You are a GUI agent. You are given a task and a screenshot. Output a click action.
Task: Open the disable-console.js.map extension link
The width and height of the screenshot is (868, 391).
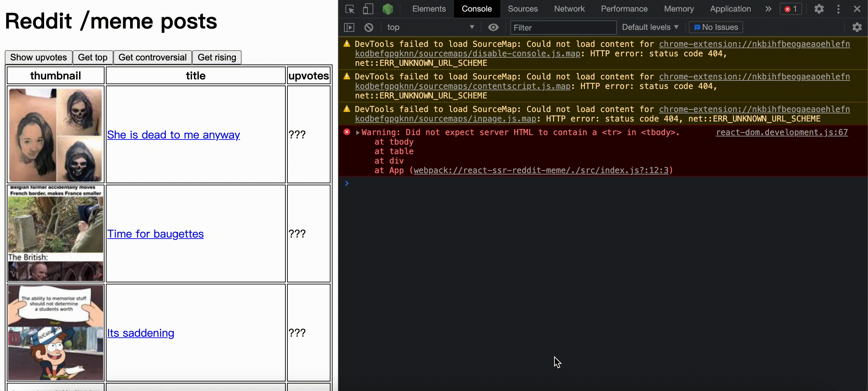point(602,49)
